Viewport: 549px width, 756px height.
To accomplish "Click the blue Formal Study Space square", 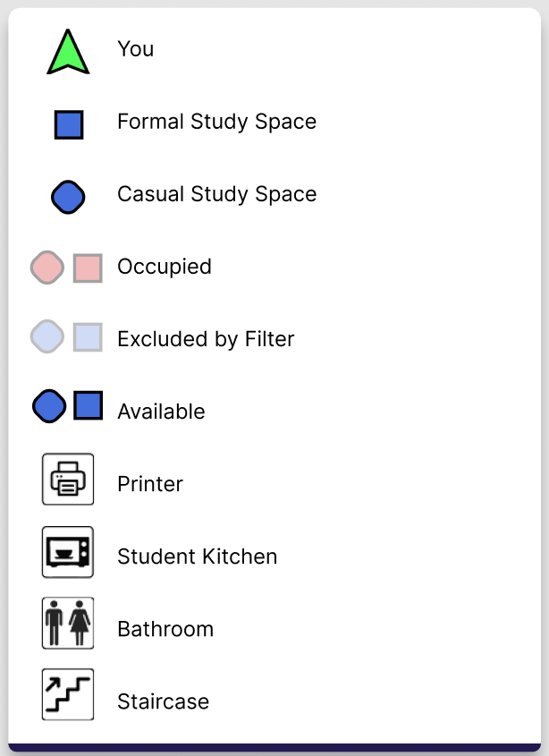I will pos(69,124).
